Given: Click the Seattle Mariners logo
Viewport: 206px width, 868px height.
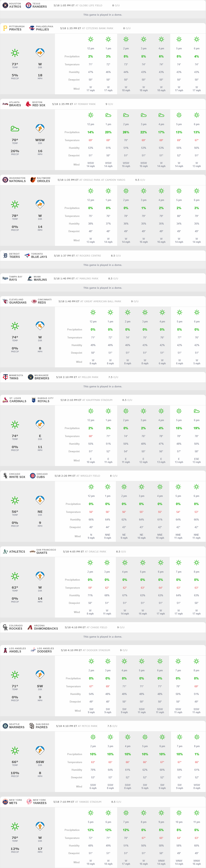Looking at the screenshot, I should tap(5, 727).
